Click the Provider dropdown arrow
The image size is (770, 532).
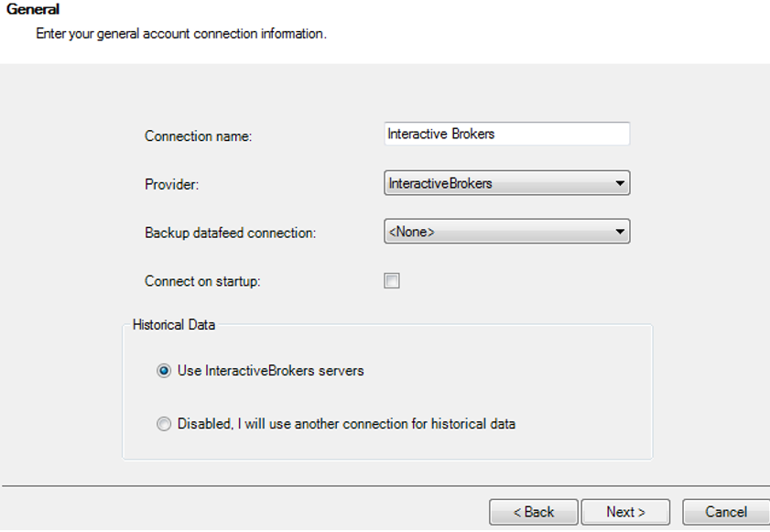pyautogui.click(x=620, y=183)
